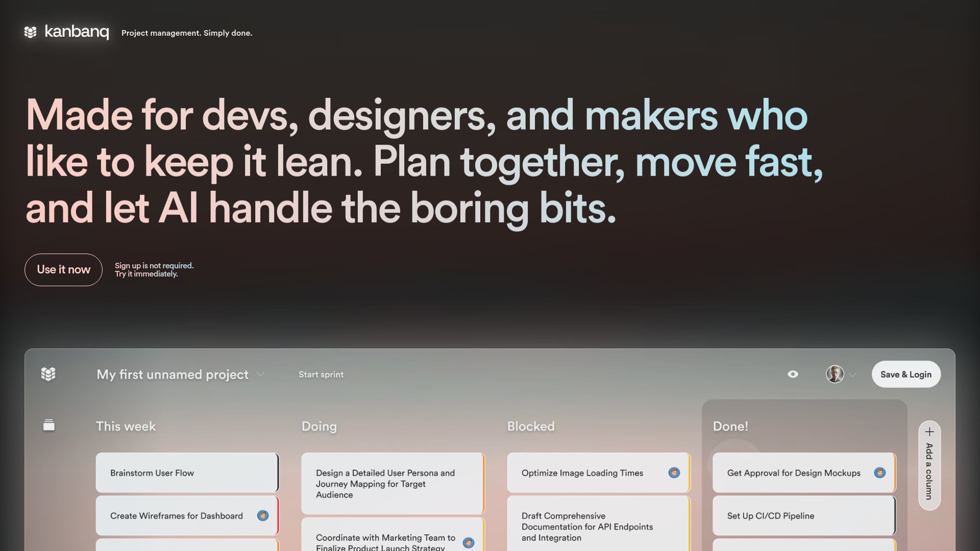Open the Optimize Image Loading Times card

pyautogui.click(x=599, y=472)
